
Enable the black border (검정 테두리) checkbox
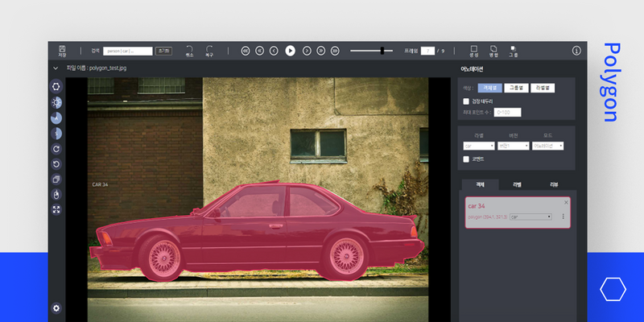point(466,101)
